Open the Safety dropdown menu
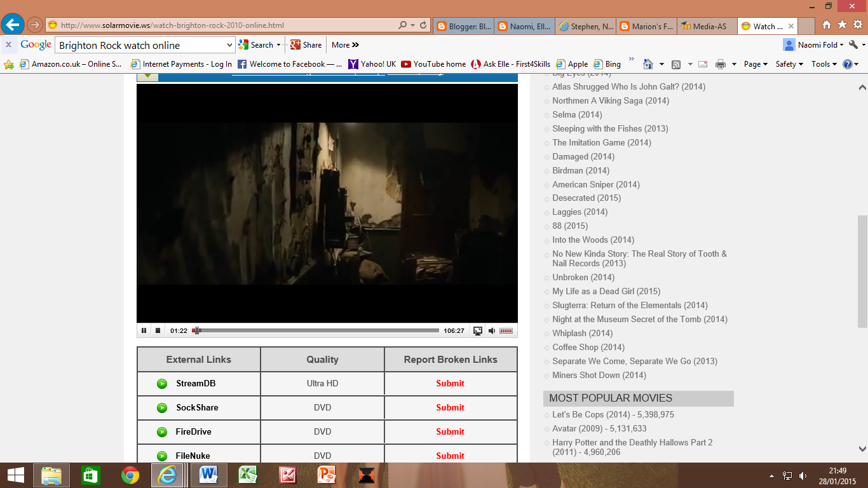Image resolution: width=868 pixels, height=488 pixels. (789, 64)
